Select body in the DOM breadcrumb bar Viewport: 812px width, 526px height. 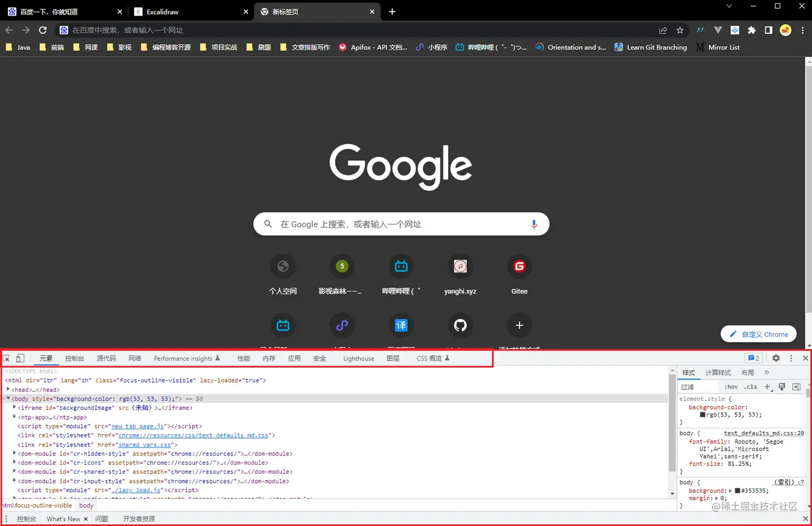(86, 505)
